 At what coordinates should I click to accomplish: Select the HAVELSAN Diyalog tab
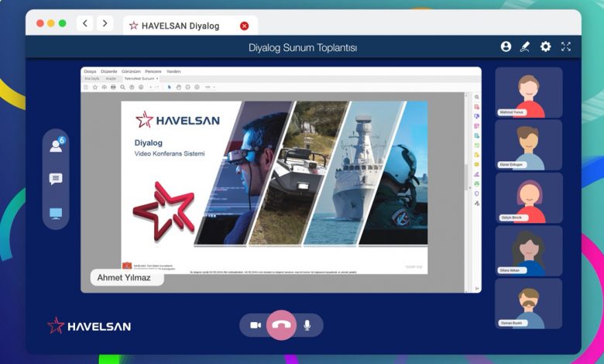(180, 26)
